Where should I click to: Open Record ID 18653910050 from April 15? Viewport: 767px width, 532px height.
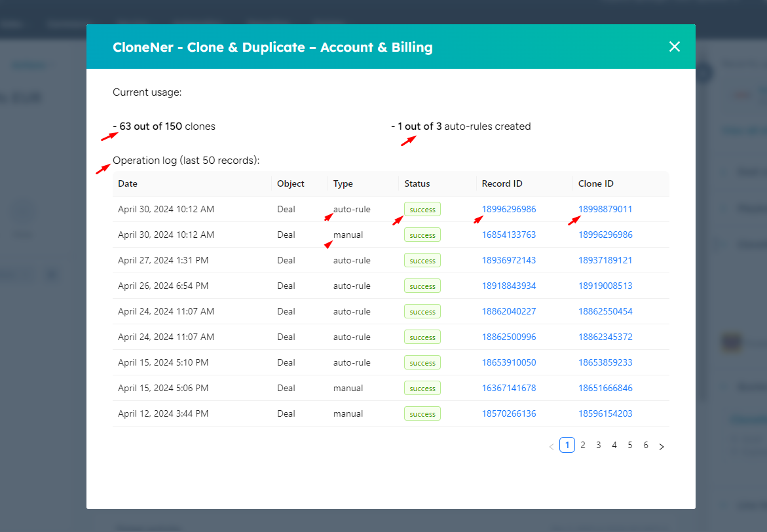click(509, 362)
